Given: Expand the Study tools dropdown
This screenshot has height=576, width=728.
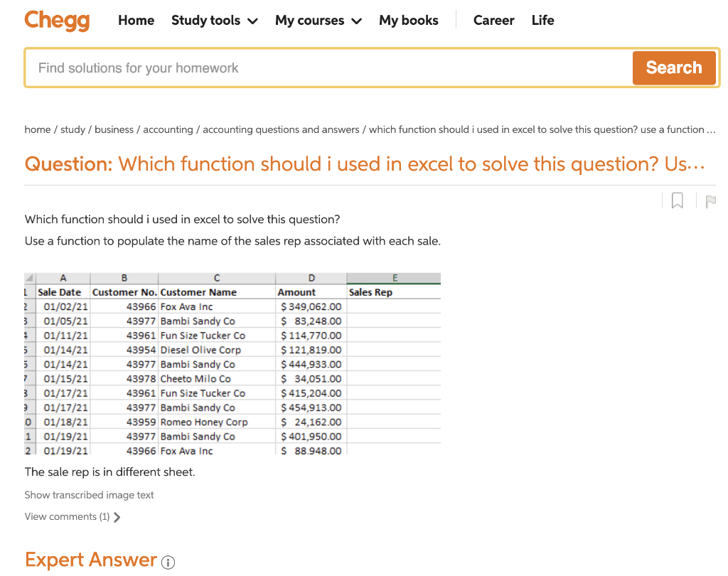Looking at the screenshot, I should 214,21.
